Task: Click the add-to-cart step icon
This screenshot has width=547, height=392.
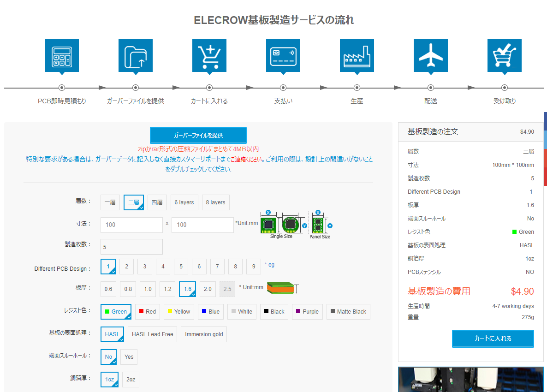Action: click(209, 55)
